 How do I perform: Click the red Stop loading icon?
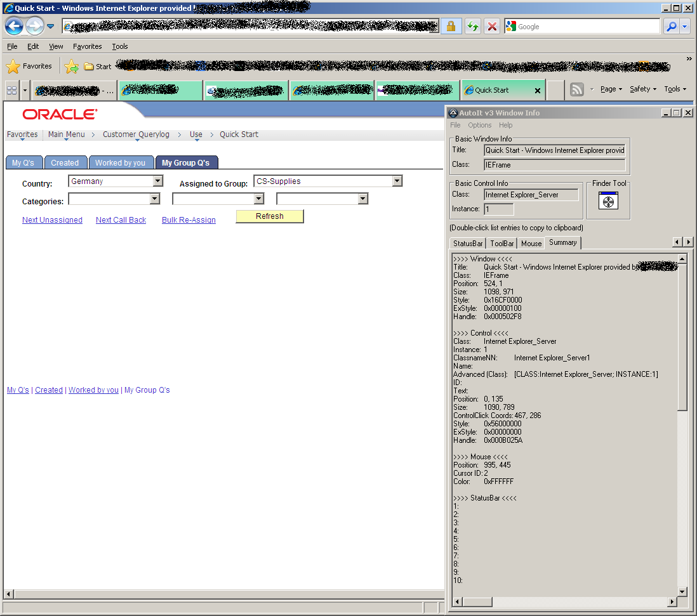492,27
